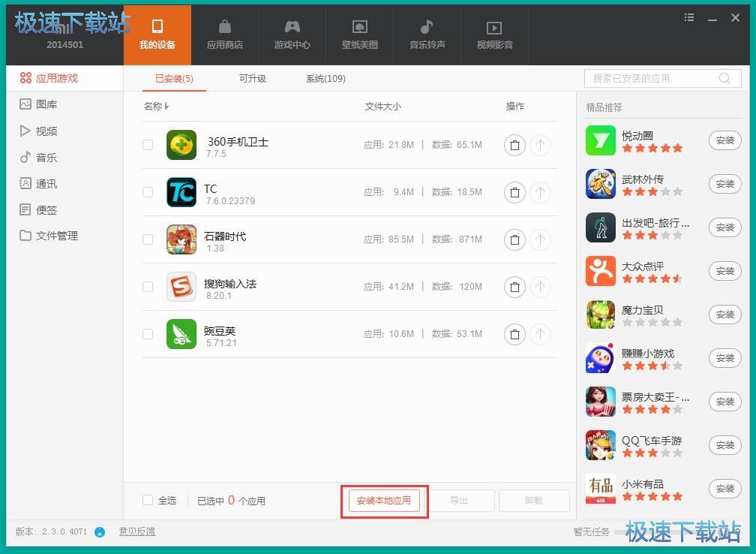Install 悦动圈 with its 安装 button
756x554 pixels.
724,140
